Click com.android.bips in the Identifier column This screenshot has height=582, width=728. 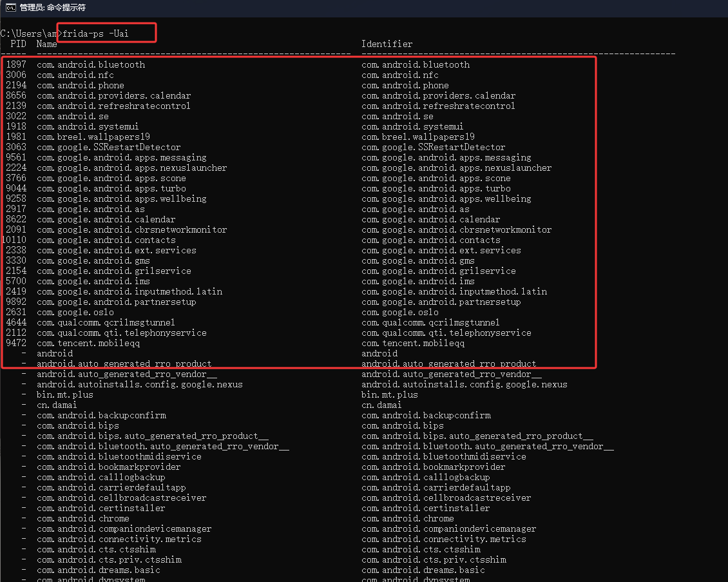[x=403, y=425]
